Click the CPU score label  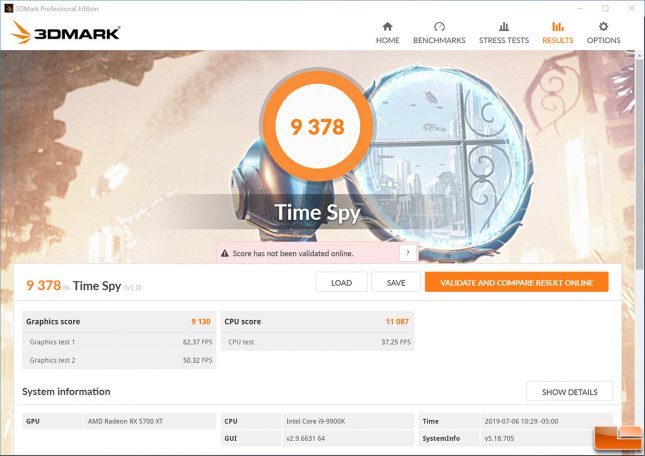click(243, 322)
